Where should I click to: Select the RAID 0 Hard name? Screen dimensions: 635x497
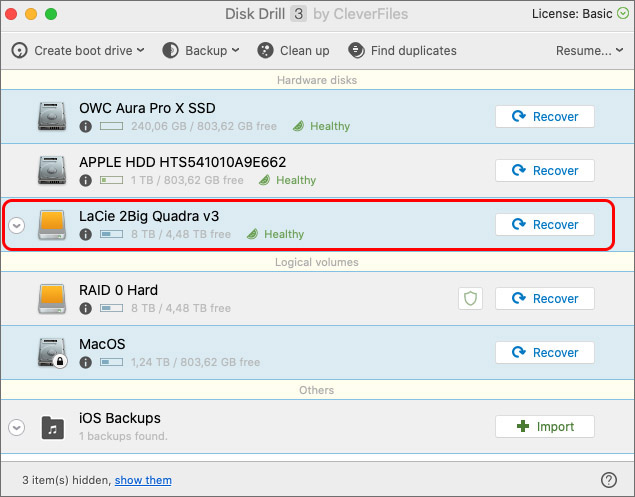[x=118, y=290]
